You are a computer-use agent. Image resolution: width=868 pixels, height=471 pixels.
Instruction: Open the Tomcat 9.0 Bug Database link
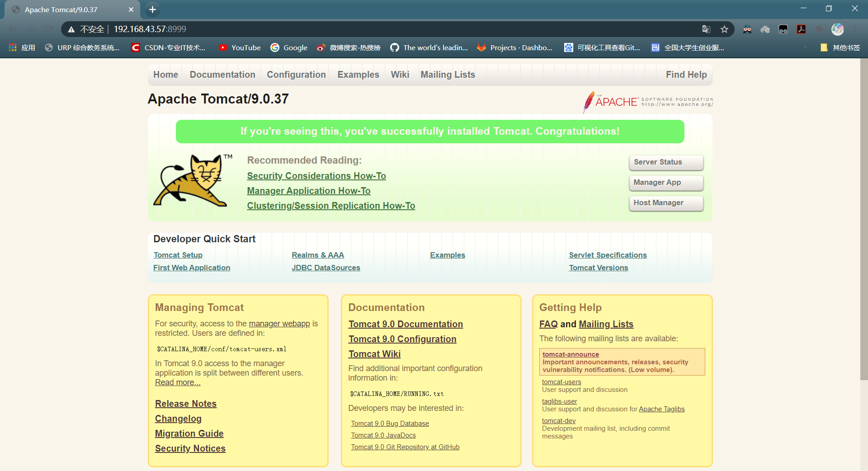(390, 424)
